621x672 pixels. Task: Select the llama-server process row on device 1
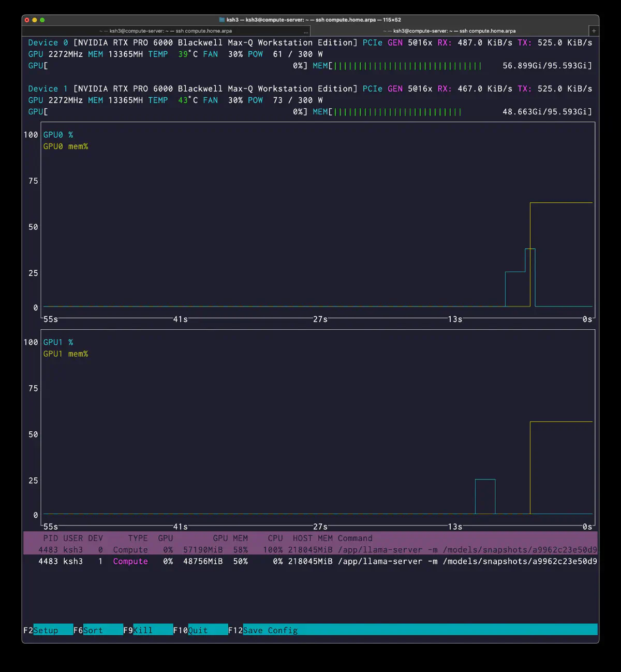point(310,561)
